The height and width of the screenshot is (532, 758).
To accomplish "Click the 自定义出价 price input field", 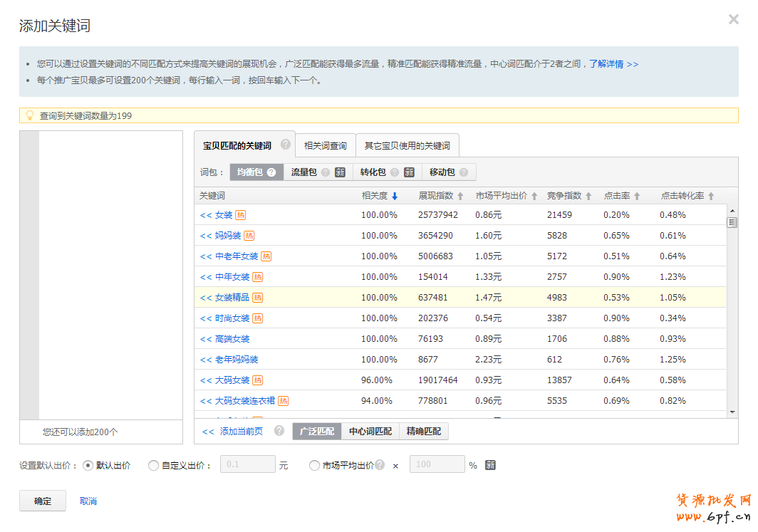I will click(x=248, y=465).
